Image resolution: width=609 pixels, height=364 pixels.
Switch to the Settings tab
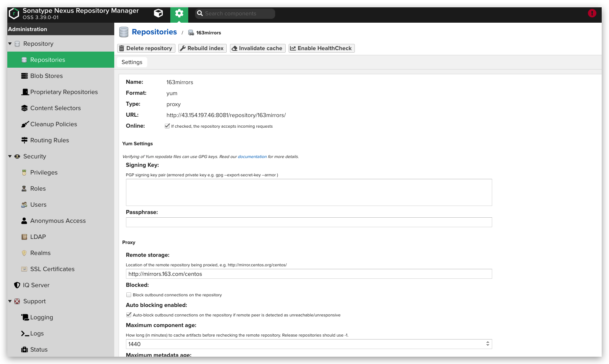[132, 62]
